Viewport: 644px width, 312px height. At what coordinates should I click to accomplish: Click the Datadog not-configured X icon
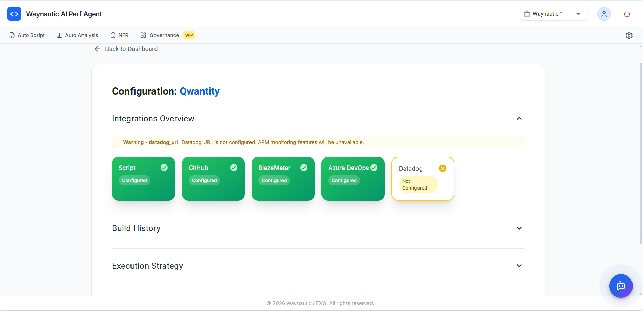pyautogui.click(x=443, y=168)
